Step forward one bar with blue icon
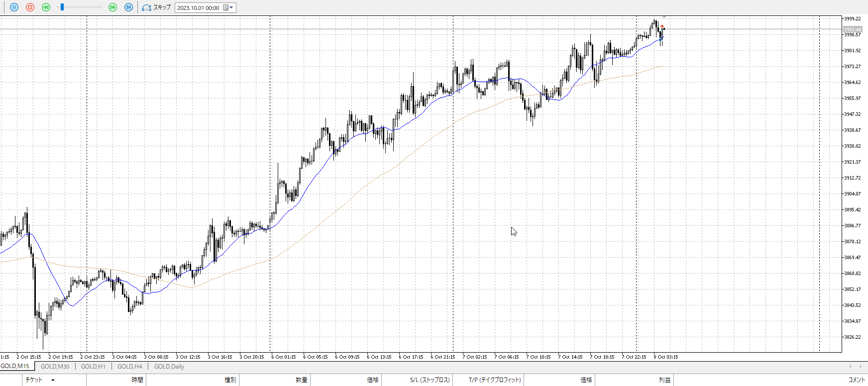 coord(128,7)
